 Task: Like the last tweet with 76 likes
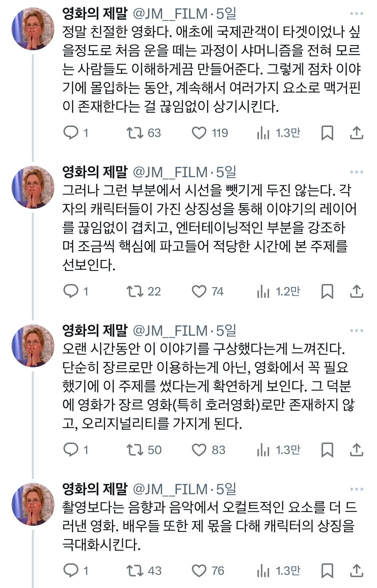pyautogui.click(x=199, y=569)
